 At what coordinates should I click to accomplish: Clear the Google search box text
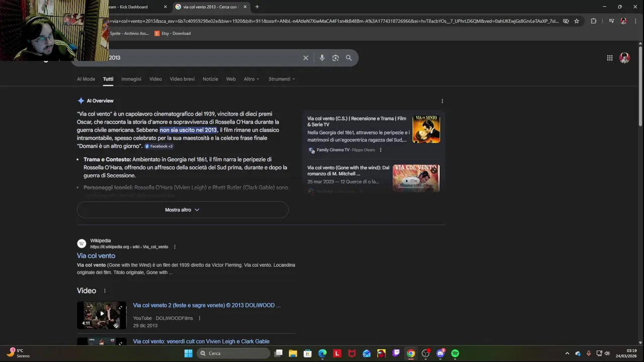pyautogui.click(x=305, y=58)
